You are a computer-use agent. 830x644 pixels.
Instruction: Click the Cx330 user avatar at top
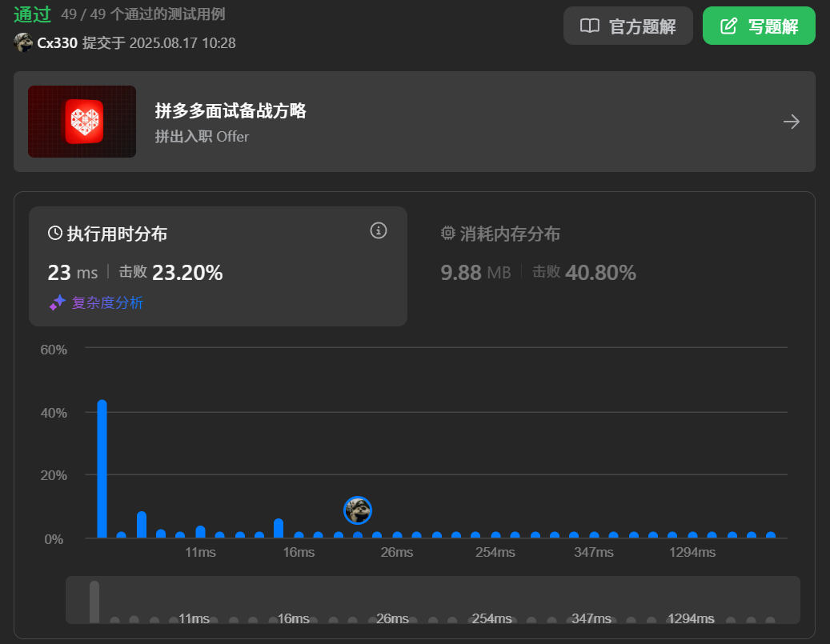click(x=22, y=43)
